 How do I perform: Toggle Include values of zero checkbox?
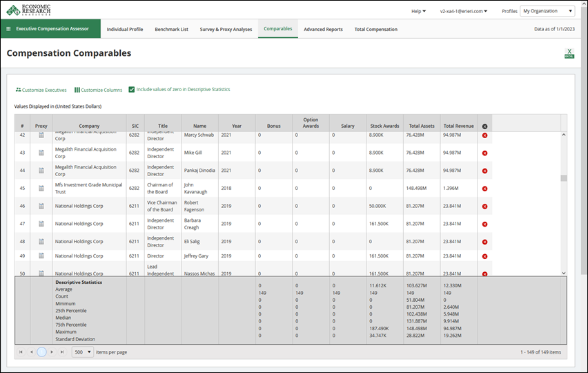(x=132, y=89)
